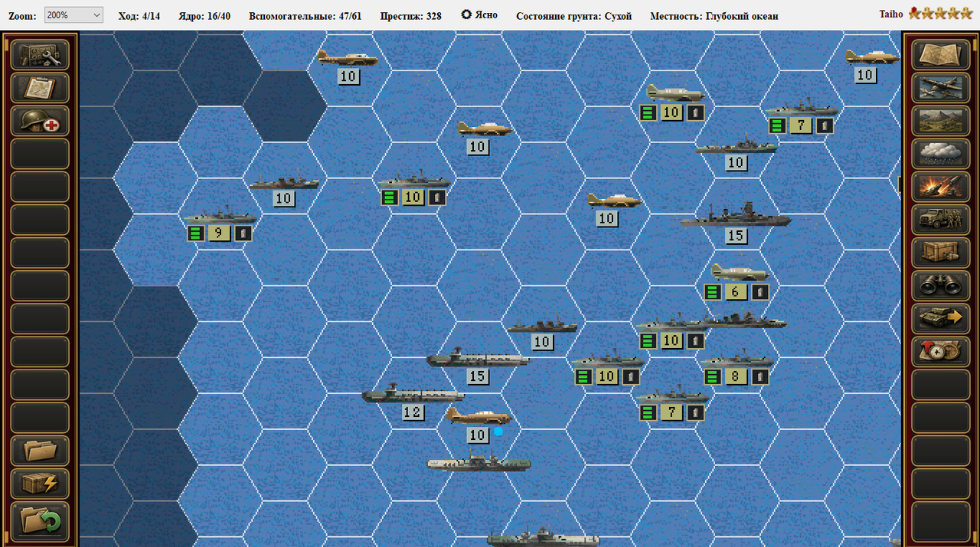Screen dimensions: 980x547
Task: Click the tank with yellow arrow button
Action: click(x=940, y=318)
